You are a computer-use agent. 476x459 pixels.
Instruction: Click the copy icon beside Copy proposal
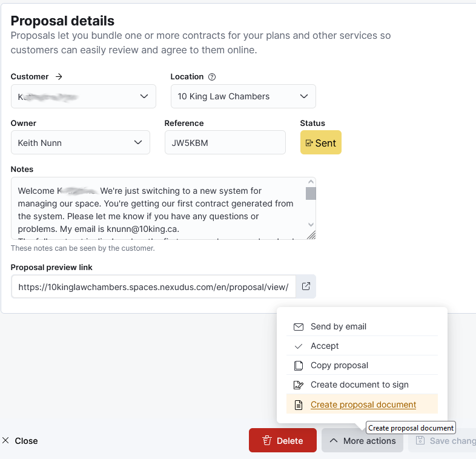299,366
